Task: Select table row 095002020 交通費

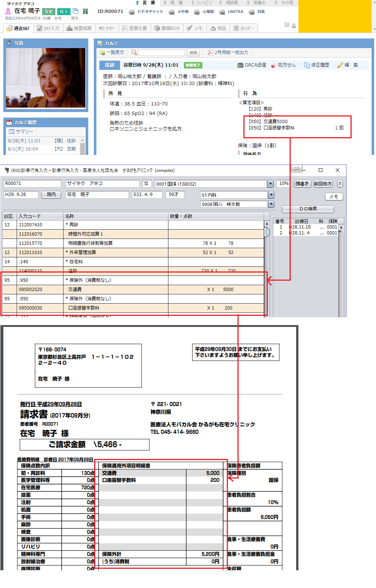Action: (133, 289)
